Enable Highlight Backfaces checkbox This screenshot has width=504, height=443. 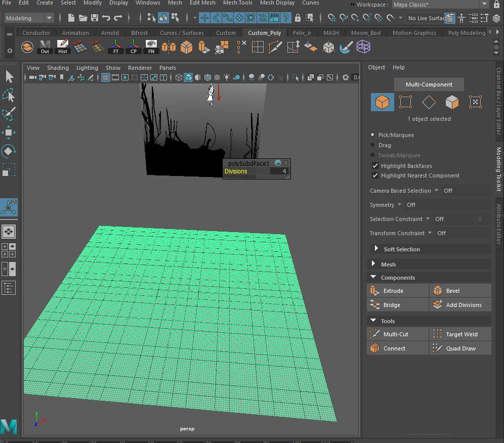point(375,165)
